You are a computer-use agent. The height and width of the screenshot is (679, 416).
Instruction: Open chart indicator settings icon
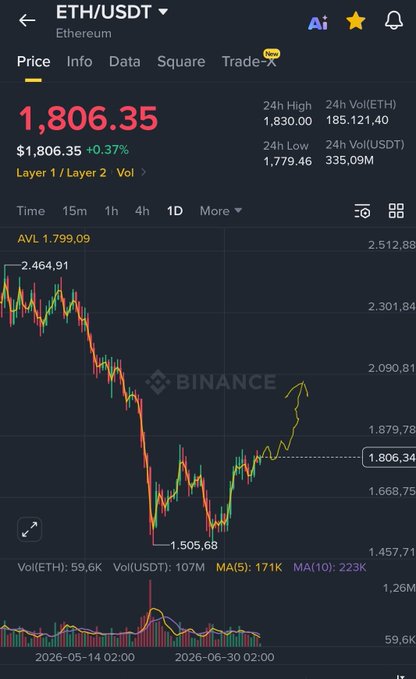pos(362,211)
